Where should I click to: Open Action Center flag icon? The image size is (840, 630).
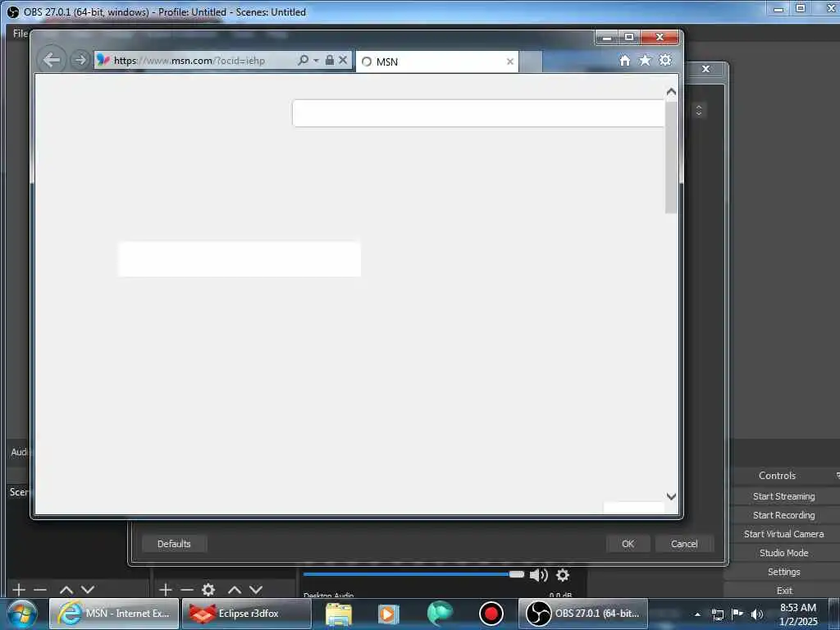point(737,614)
